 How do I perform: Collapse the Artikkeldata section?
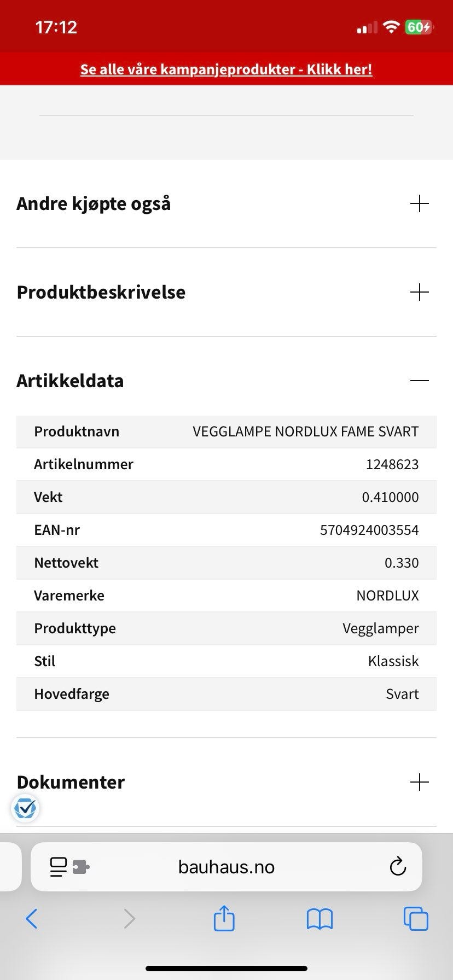coord(420,381)
